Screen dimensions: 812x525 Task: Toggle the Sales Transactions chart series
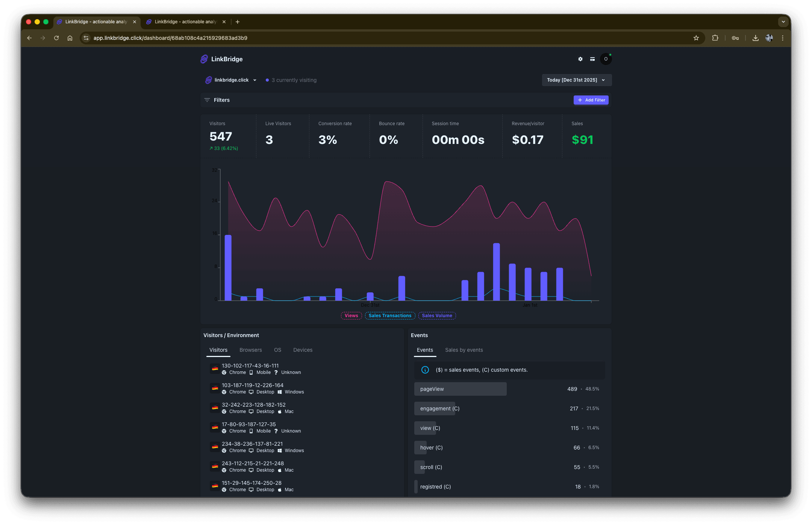click(x=390, y=316)
